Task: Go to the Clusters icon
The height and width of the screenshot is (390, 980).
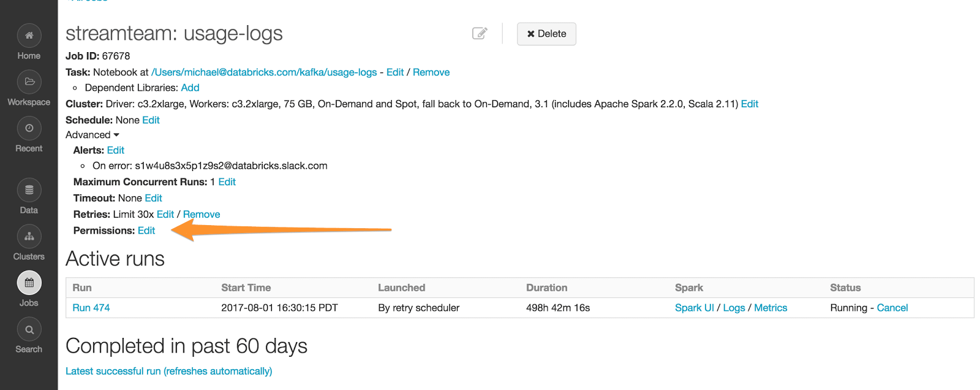Action: (29, 237)
